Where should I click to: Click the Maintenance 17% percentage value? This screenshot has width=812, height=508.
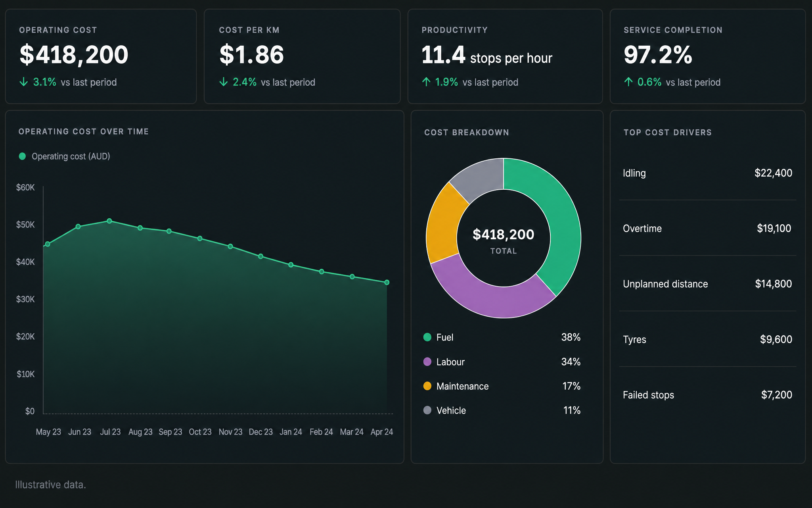click(572, 386)
